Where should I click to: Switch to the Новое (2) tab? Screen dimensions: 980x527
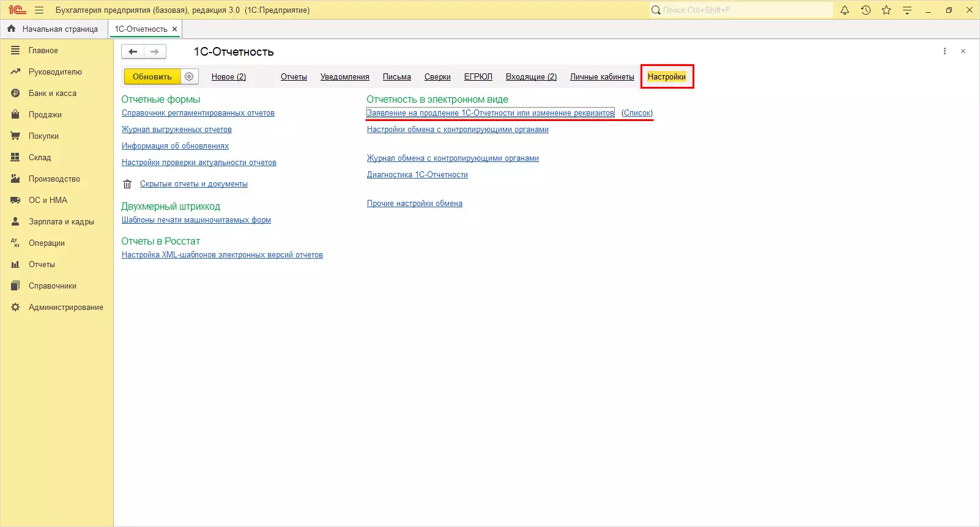coord(229,77)
